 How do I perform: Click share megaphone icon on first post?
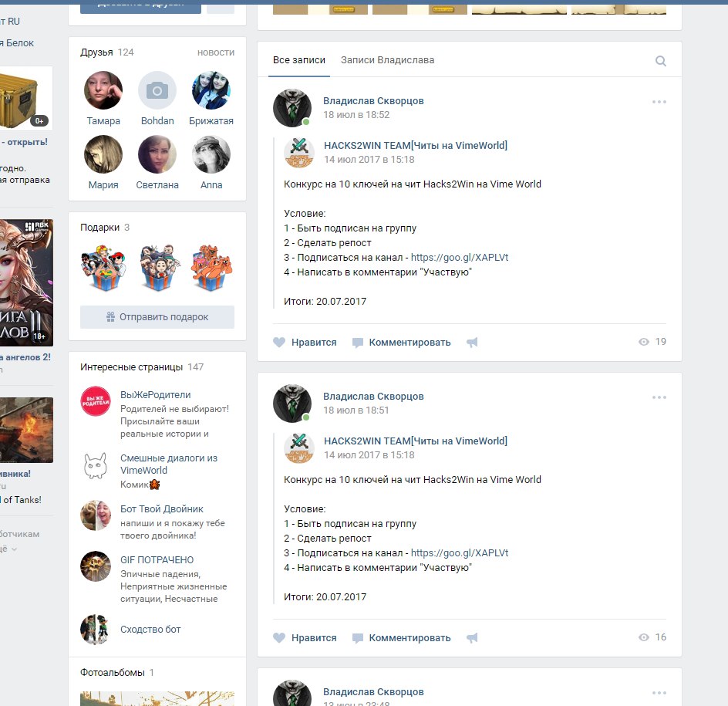pos(472,342)
